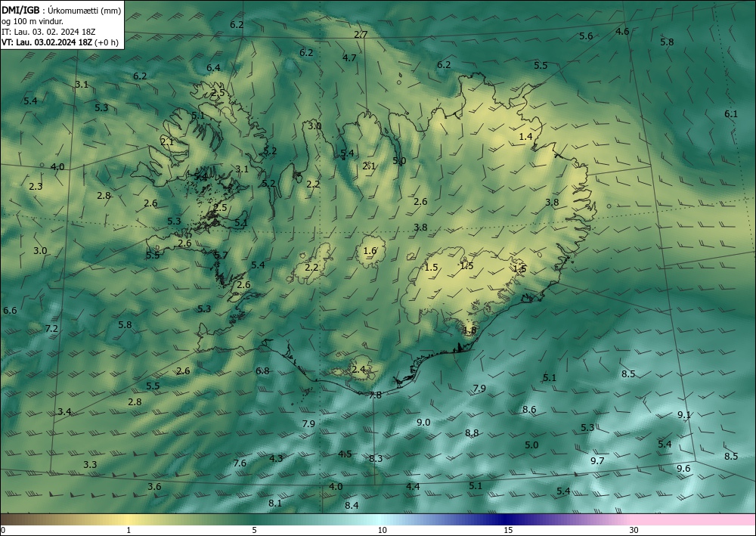Image resolution: width=756 pixels, height=536 pixels.
Task: Click the dark blue segment of the color scale
Action: pos(503,519)
